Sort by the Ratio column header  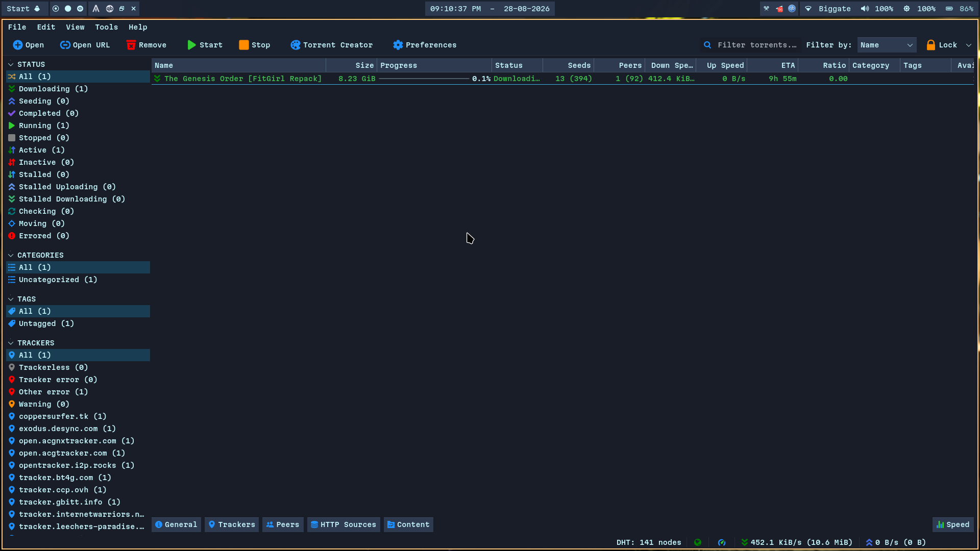[823, 65]
